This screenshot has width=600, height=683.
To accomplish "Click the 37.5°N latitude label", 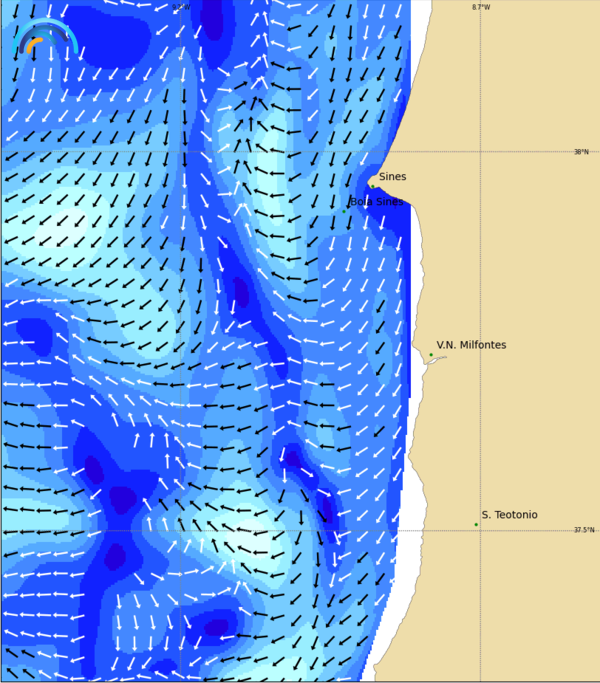I will (x=584, y=530).
